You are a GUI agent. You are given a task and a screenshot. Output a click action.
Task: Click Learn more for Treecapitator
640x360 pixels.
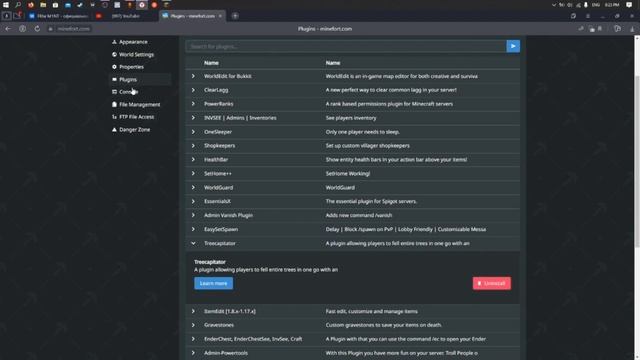(x=213, y=283)
